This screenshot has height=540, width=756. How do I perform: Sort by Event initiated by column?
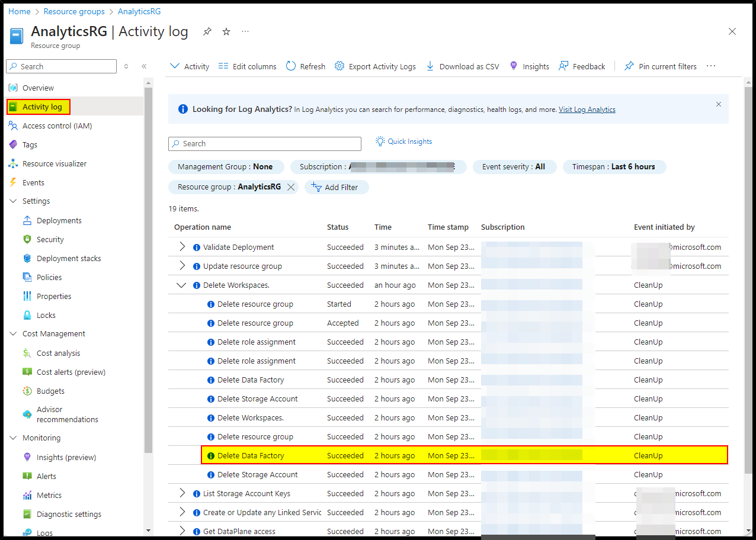click(x=664, y=227)
